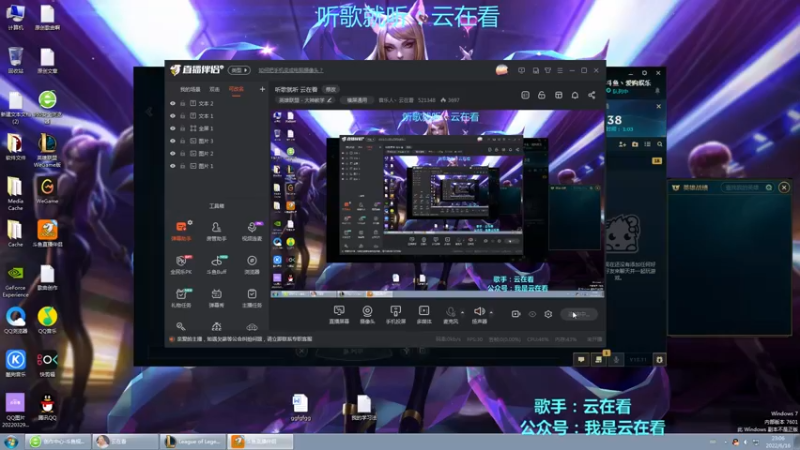Click the 修改 button beside stream title

coord(331,89)
